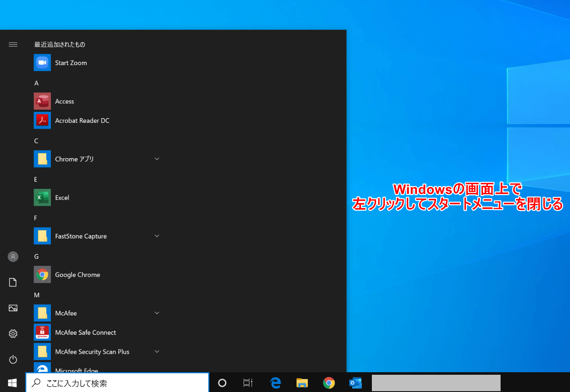Open McAfee Safe Connect icon

[x=42, y=332]
